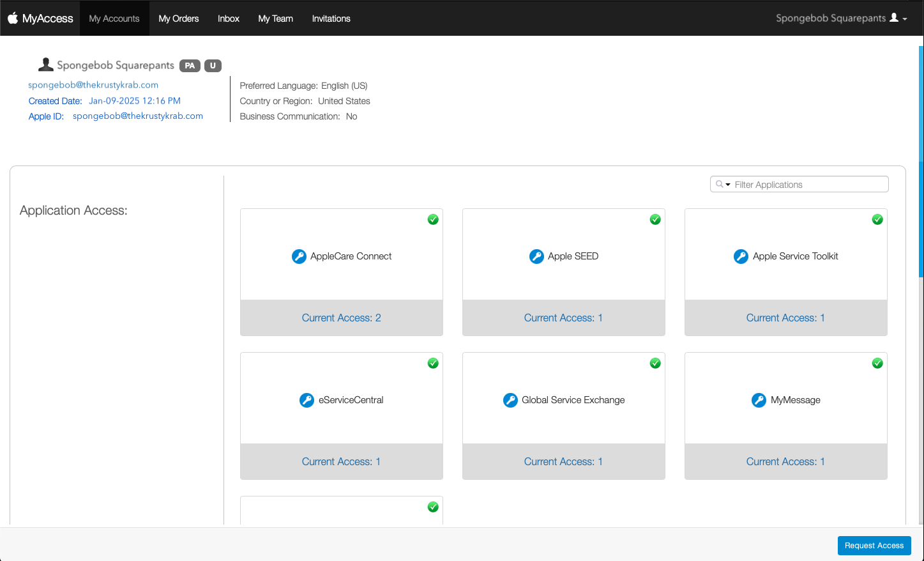Click the green checkmark on the AppleCare Connect card

433,219
